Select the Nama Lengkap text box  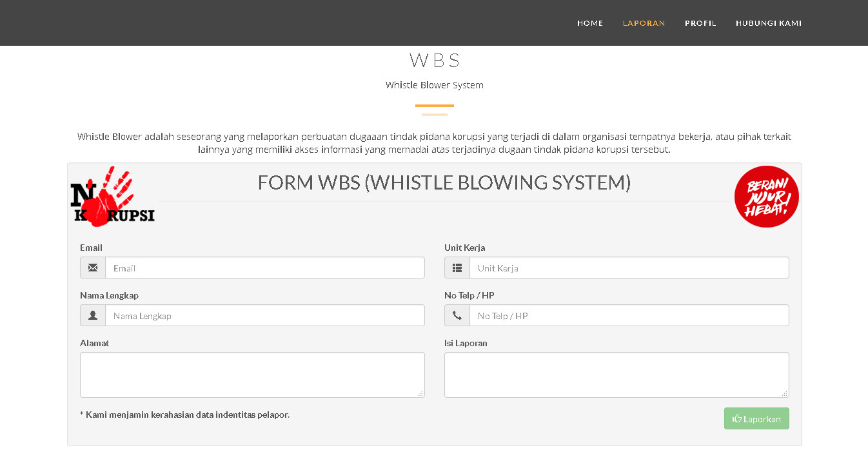[x=264, y=315]
